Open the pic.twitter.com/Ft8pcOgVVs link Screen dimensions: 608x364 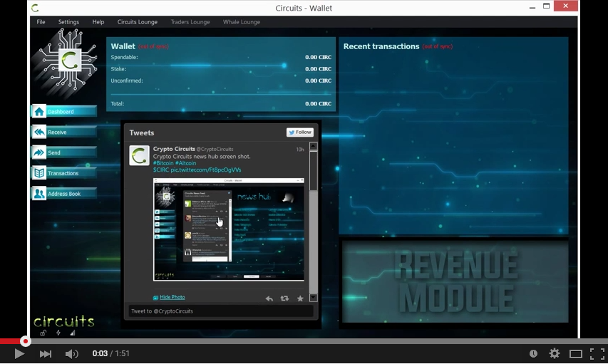pyautogui.click(x=206, y=170)
